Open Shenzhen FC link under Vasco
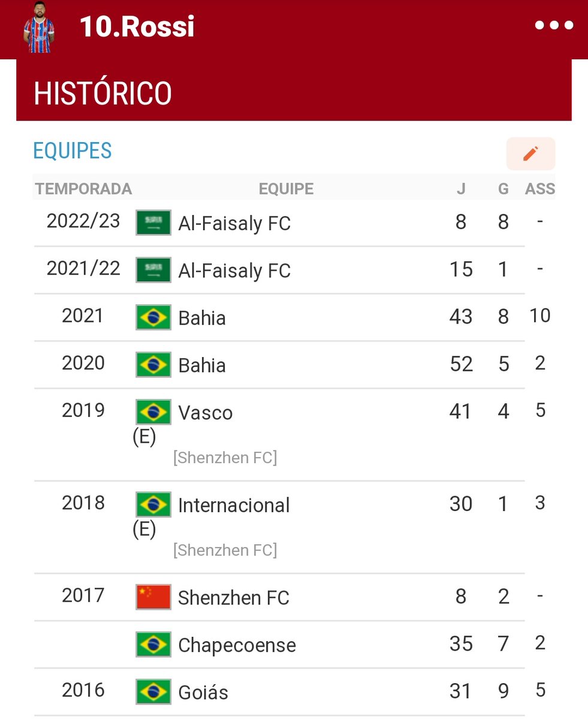The image size is (588, 719). pyautogui.click(x=225, y=458)
